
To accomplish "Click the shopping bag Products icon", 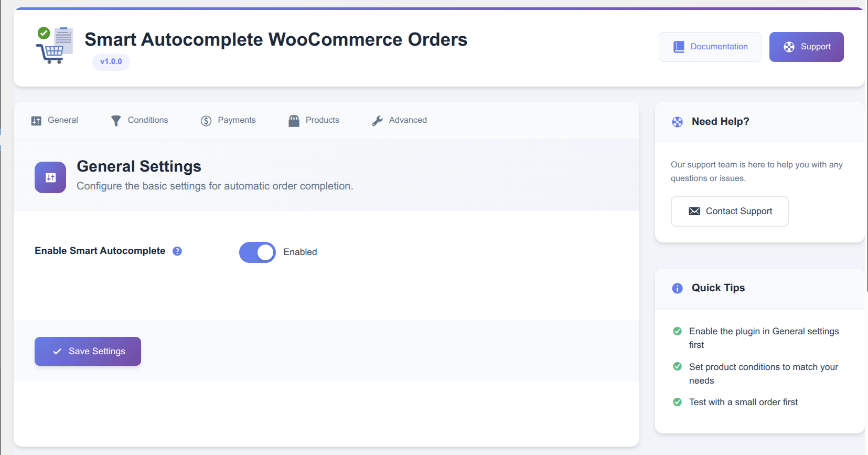I will [294, 121].
